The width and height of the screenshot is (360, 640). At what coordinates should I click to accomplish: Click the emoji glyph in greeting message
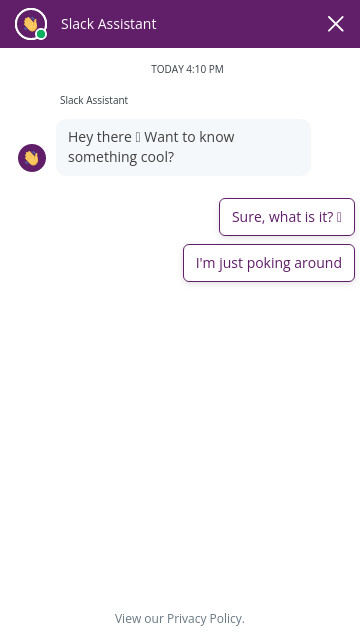tap(138, 137)
